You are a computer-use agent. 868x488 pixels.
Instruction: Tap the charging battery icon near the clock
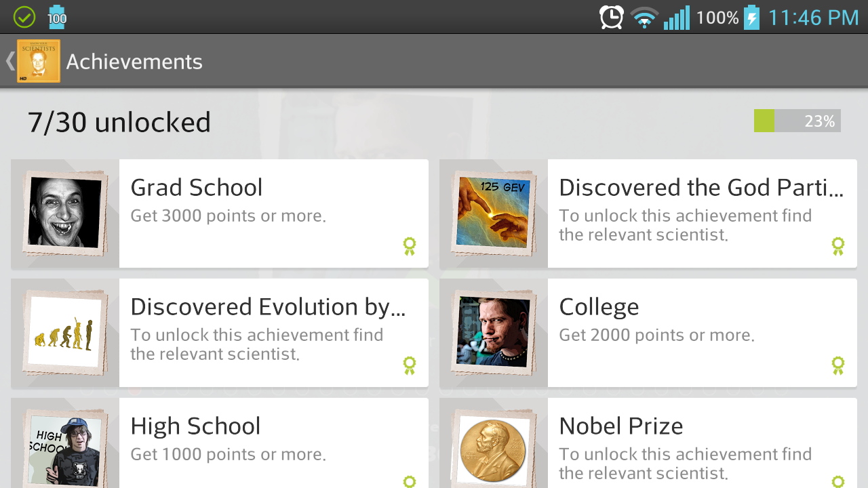[x=751, y=17]
